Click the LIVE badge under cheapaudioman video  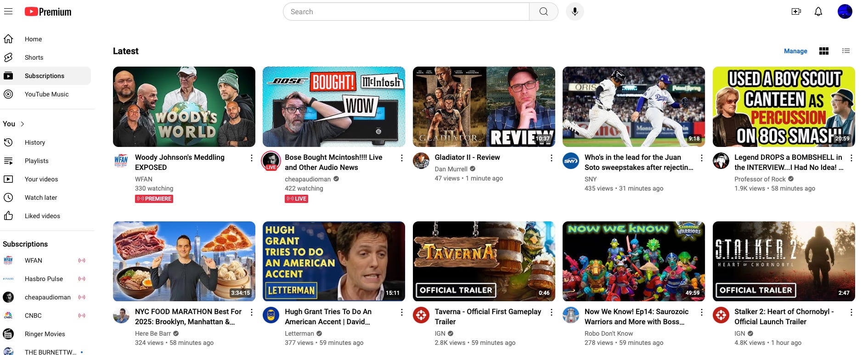[x=296, y=199]
